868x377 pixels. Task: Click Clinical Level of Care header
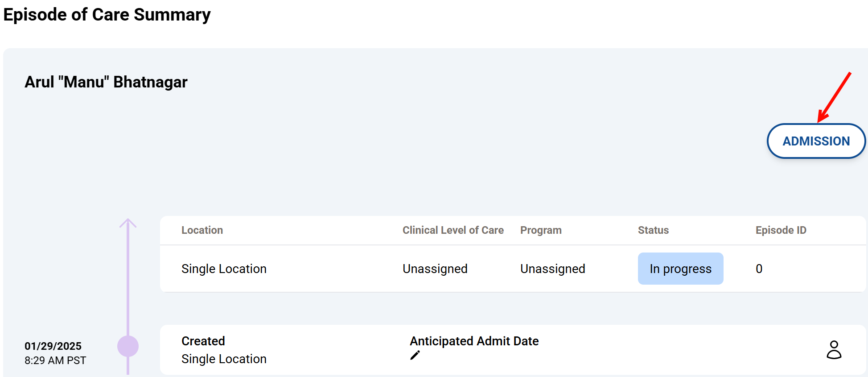[x=453, y=230]
